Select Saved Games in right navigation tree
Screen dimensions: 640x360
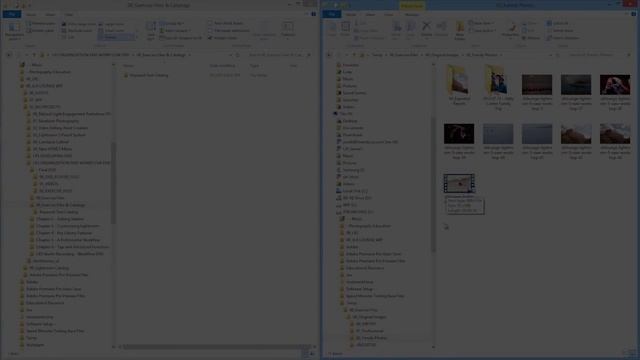click(354, 93)
